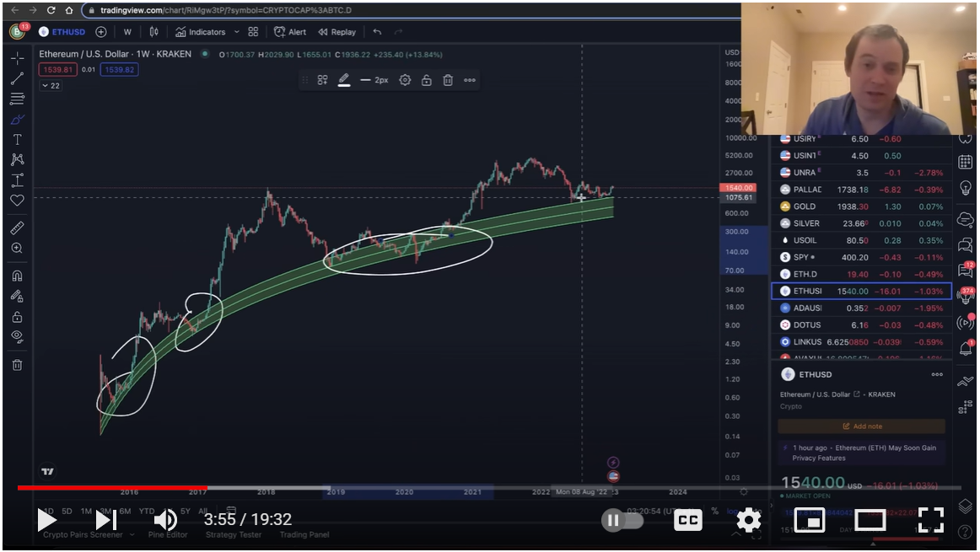Expand the collapsed indicators legend showing 22
The width and height of the screenshot is (980, 552).
coord(50,86)
